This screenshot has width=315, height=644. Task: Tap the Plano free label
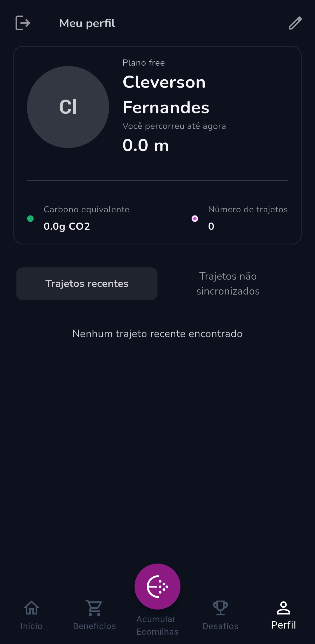(143, 63)
